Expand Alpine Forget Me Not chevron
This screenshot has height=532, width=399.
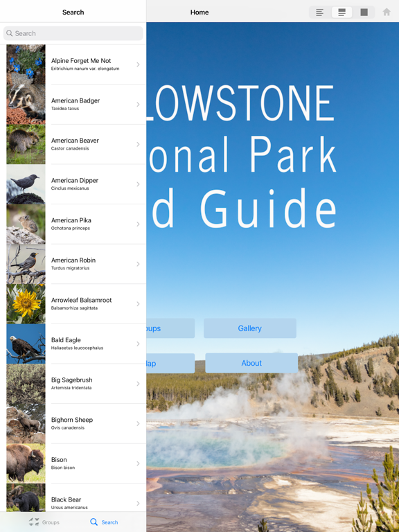(x=138, y=64)
